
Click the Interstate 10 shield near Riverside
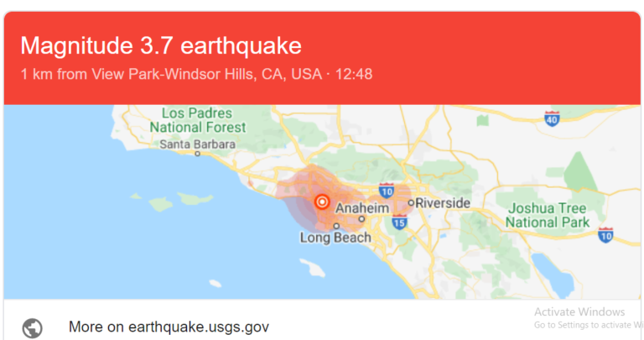386,191
